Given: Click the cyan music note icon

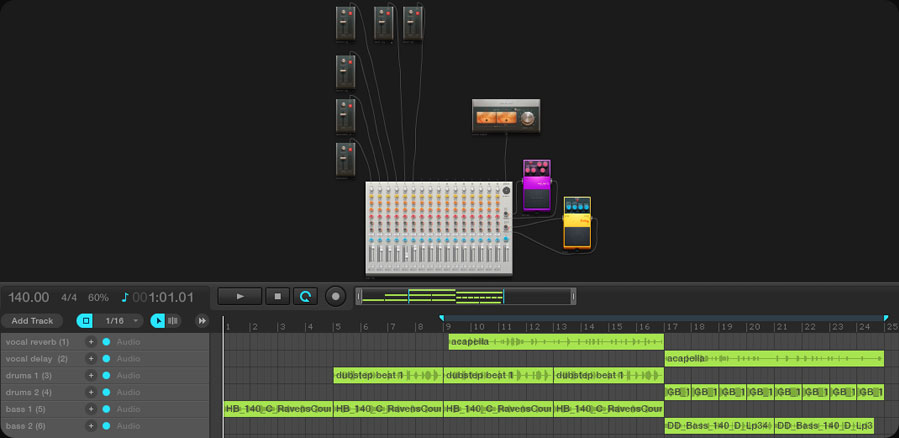Looking at the screenshot, I should [125, 297].
